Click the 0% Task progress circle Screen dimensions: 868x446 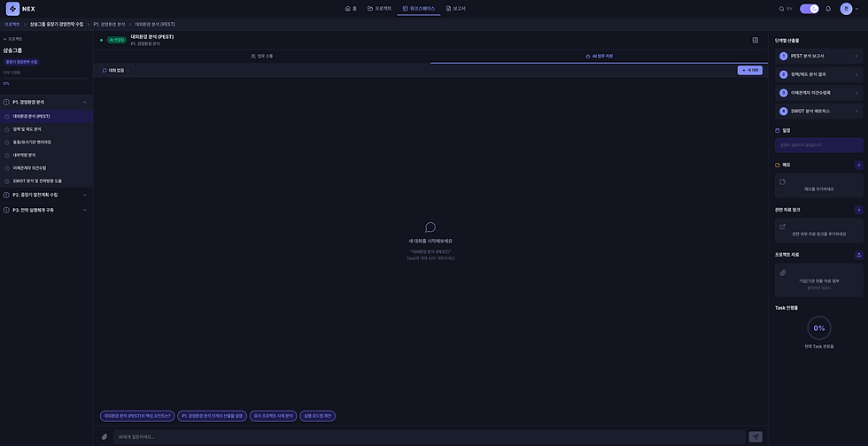pyautogui.click(x=818, y=328)
